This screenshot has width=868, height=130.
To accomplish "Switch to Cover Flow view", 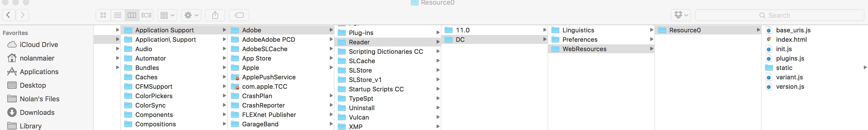I will tap(146, 15).
